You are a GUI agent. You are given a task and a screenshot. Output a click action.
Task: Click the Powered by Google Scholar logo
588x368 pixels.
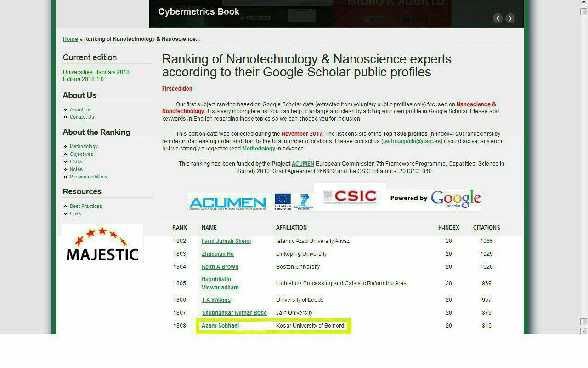click(435, 199)
